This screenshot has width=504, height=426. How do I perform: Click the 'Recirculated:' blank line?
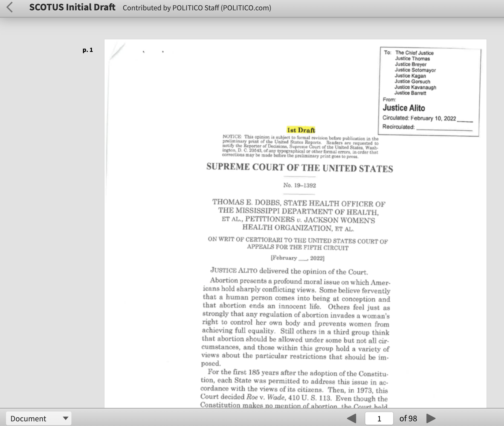click(444, 127)
